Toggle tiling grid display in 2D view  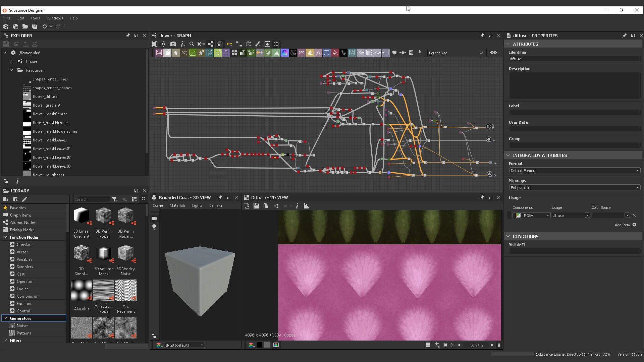click(428, 345)
